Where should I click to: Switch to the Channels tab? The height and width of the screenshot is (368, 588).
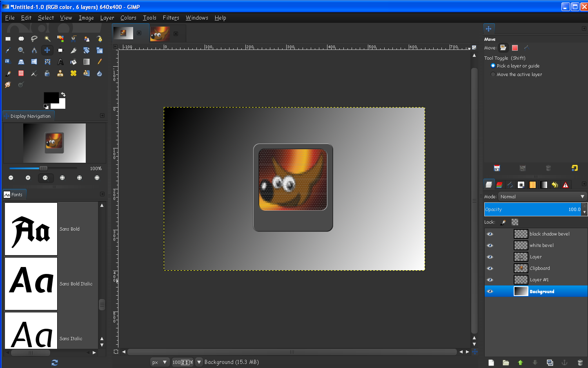click(499, 185)
